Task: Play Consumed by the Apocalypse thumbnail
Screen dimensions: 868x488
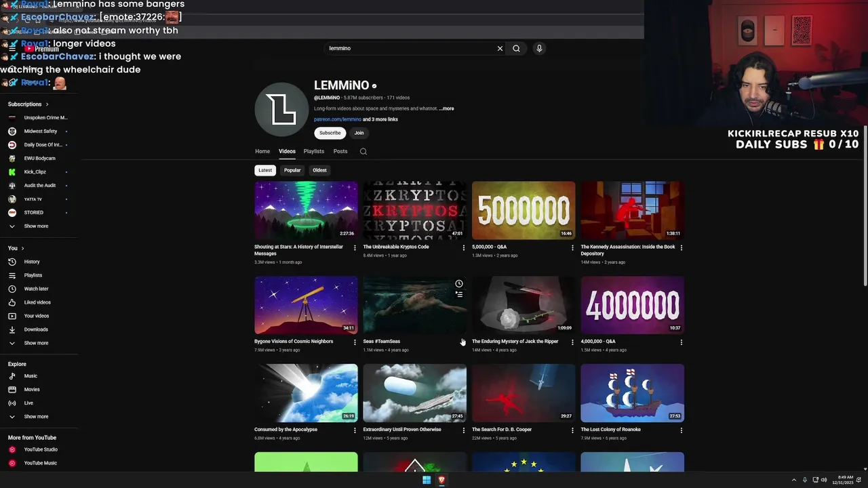Action: click(x=306, y=393)
